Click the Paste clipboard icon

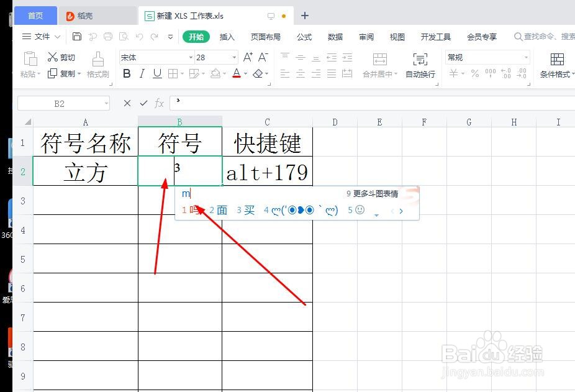click(30, 59)
